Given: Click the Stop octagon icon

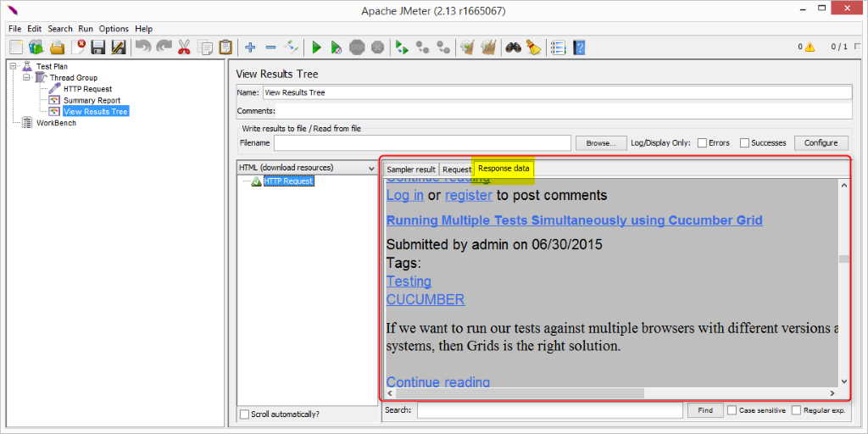Looking at the screenshot, I should (358, 47).
